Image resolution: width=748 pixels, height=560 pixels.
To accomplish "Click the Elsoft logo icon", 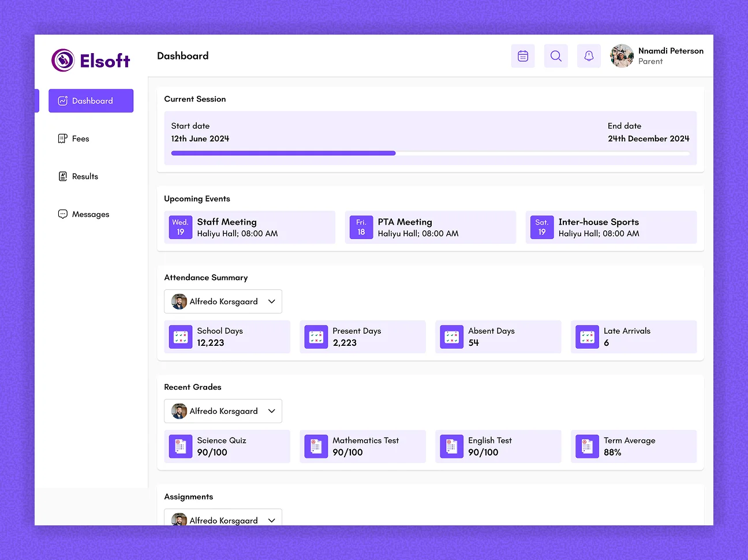I will 63,59.
